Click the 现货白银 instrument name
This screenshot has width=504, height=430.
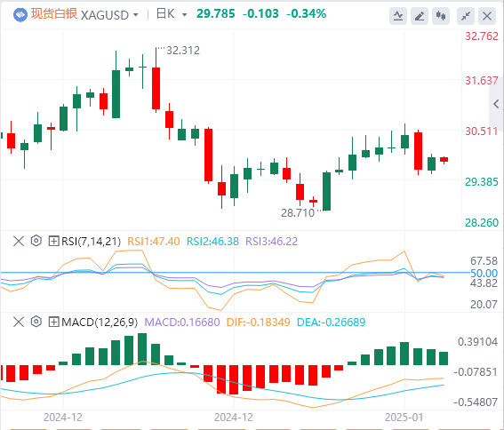point(54,14)
